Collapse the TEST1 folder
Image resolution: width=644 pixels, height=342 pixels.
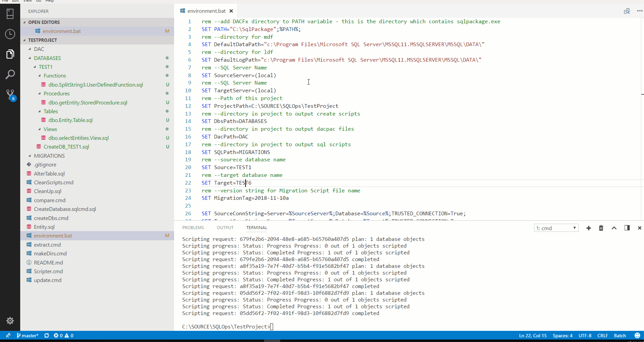tap(97, 67)
